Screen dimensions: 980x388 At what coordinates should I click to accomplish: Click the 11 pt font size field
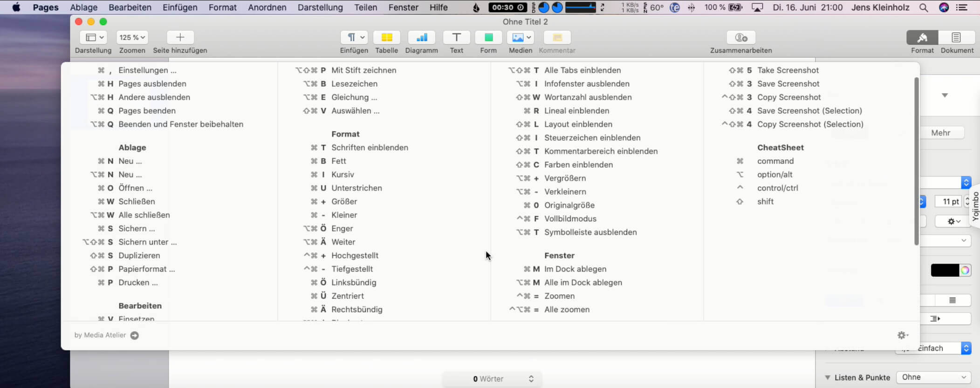tap(950, 201)
